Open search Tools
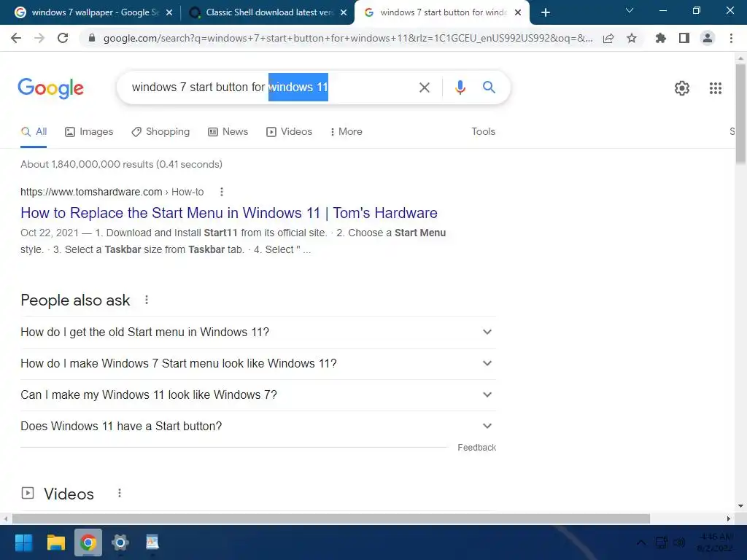 [483, 132]
